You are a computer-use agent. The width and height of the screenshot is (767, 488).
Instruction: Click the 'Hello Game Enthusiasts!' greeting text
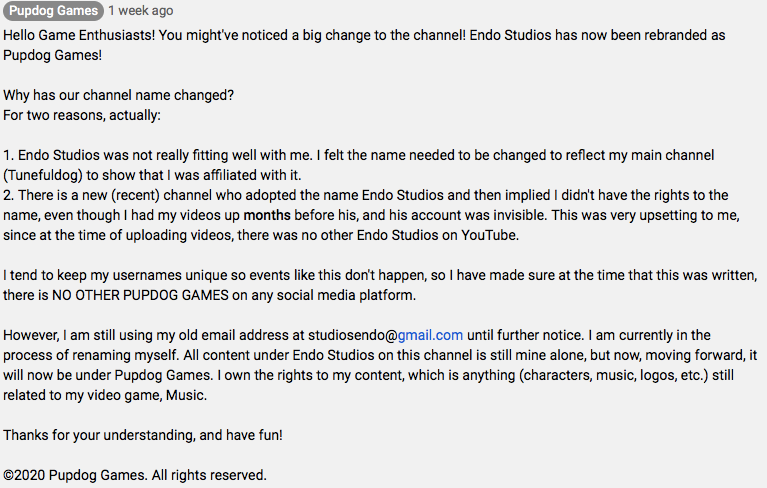pos(79,36)
